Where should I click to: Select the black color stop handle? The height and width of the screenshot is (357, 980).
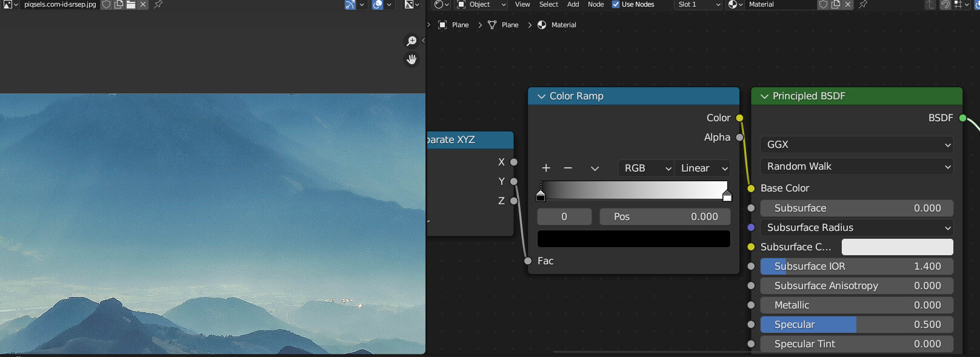[541, 195]
